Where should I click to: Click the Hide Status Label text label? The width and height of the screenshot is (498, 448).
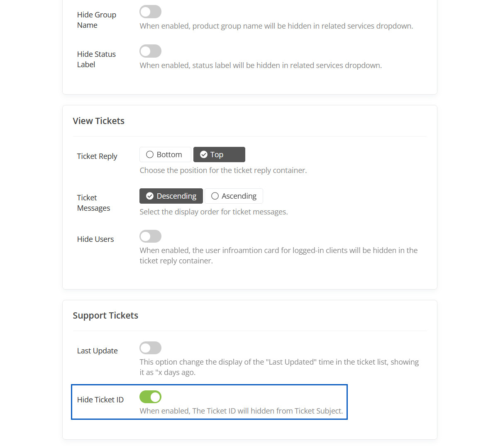96,59
